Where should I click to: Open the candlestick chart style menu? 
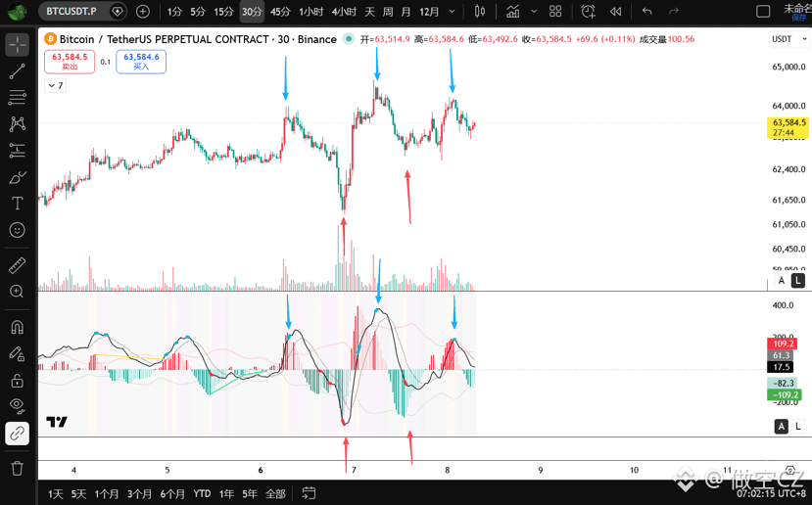(480, 12)
